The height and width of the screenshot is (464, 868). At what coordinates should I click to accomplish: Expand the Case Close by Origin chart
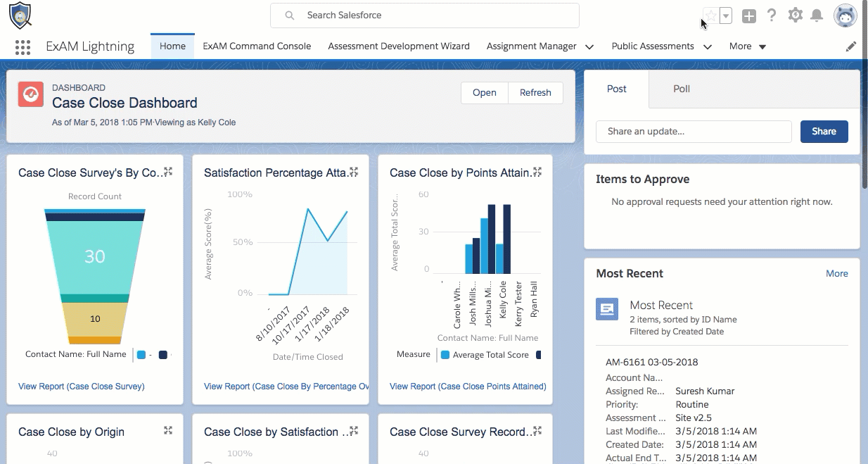point(168,431)
